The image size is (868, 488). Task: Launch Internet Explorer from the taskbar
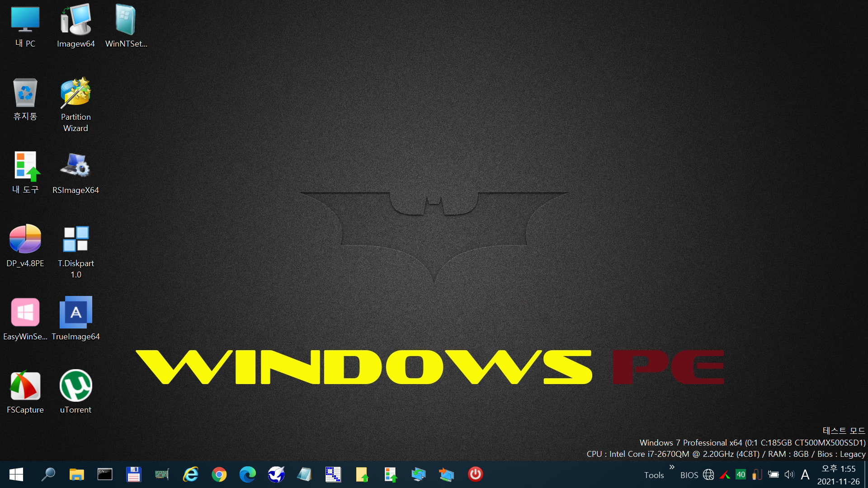tap(190, 474)
